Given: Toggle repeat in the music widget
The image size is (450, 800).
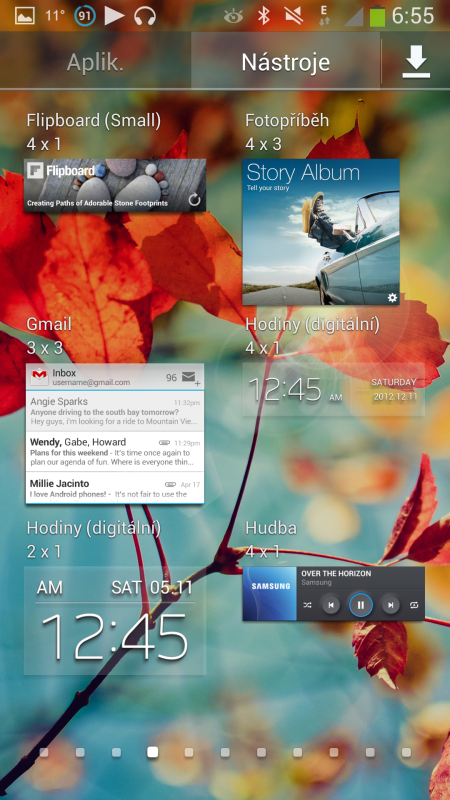Looking at the screenshot, I should click(x=414, y=605).
